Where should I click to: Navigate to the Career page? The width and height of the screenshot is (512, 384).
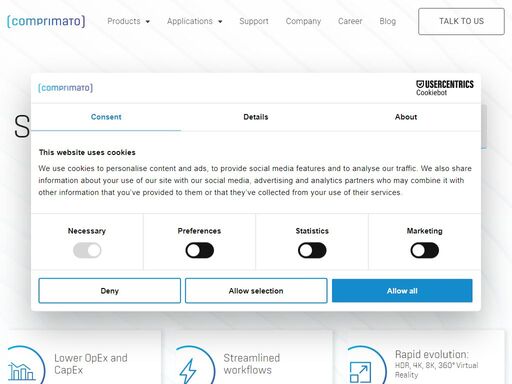[350, 21]
